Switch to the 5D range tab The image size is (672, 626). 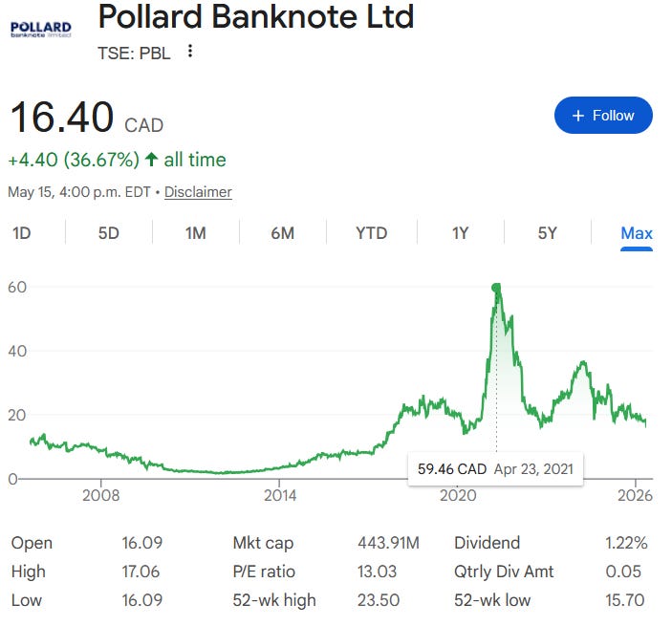109,233
